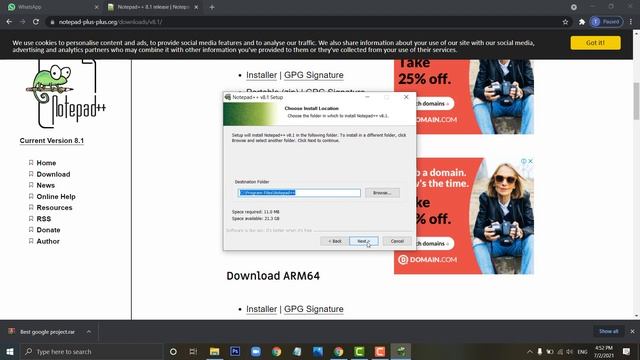The width and height of the screenshot is (640, 360).
Task: Click the page vertical scrollbar thumb
Action: [x=636, y=101]
